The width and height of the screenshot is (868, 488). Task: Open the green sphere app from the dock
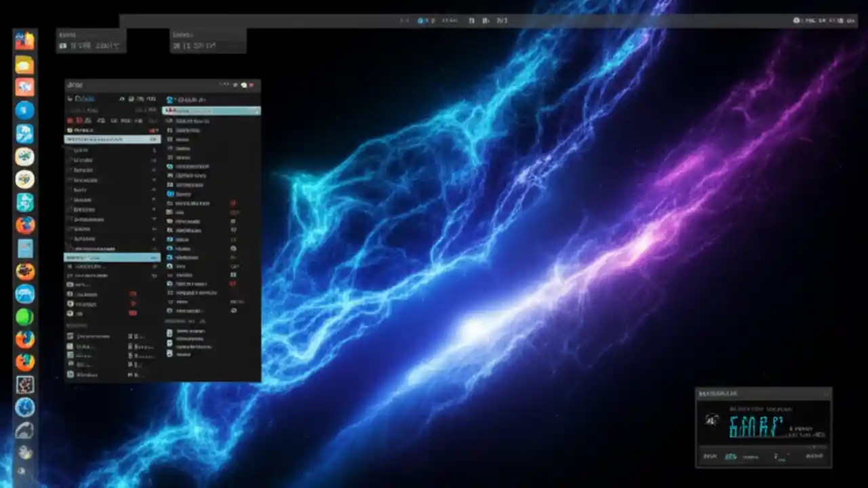(x=25, y=316)
